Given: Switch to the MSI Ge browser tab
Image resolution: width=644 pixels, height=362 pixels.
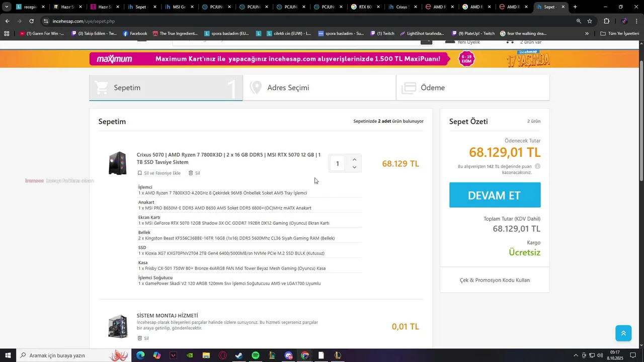Looking at the screenshot, I should coord(179,7).
